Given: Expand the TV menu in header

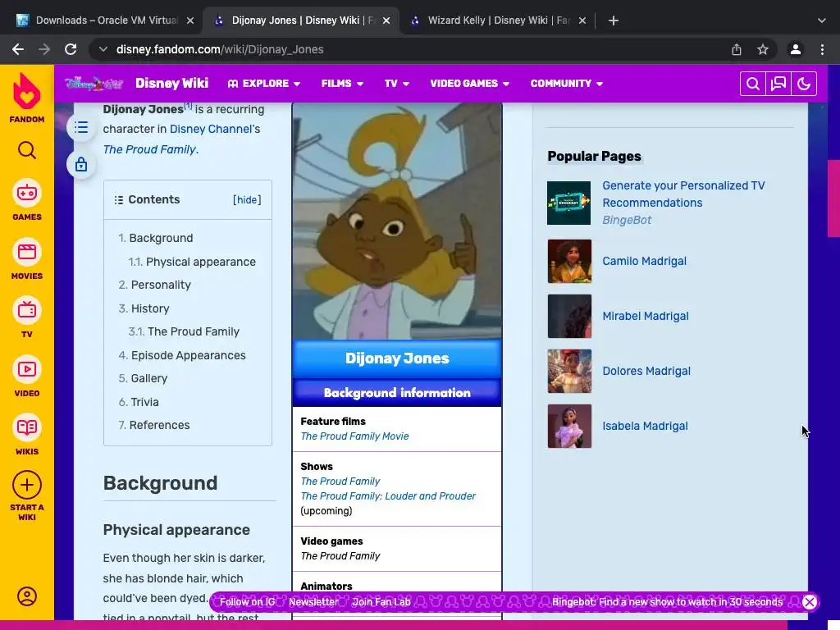Looking at the screenshot, I should 397,84.
